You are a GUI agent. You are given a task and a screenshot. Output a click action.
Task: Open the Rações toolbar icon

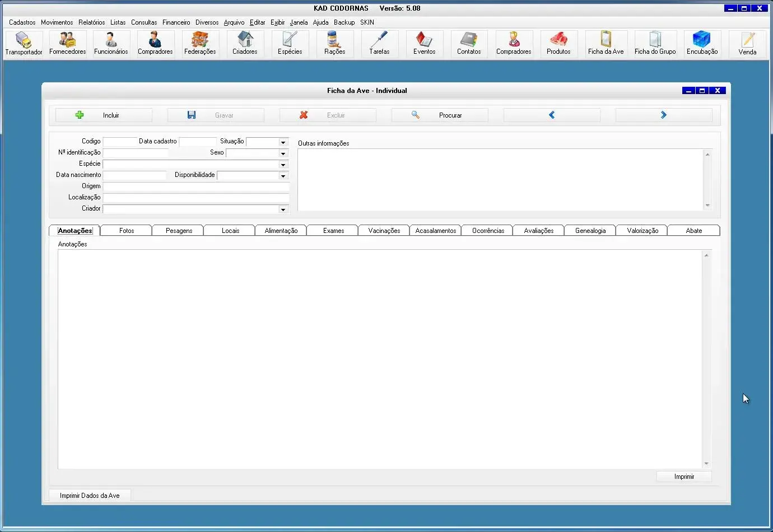(334, 44)
